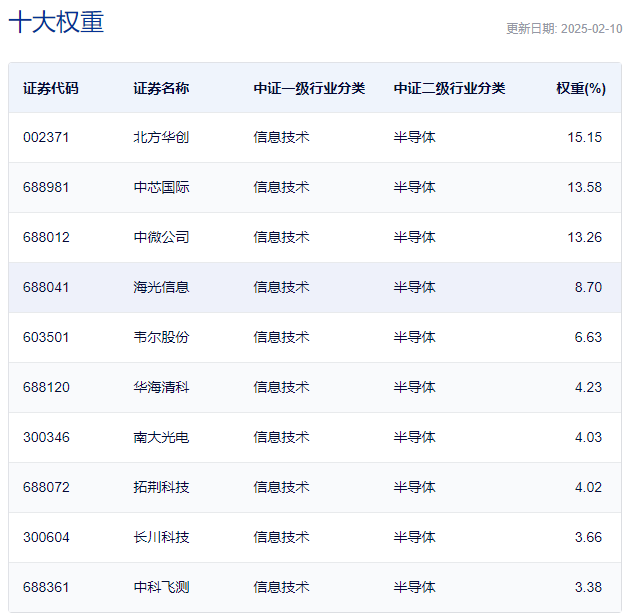
Task: Select stock code 002371
Action: [x=46, y=137]
